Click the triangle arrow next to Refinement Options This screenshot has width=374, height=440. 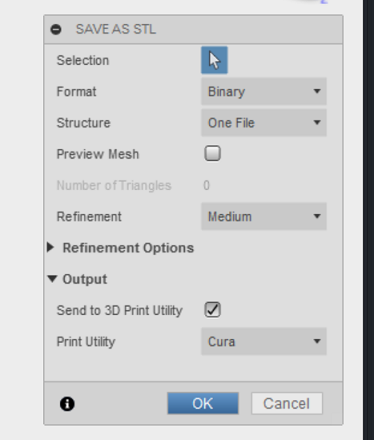[51, 247]
